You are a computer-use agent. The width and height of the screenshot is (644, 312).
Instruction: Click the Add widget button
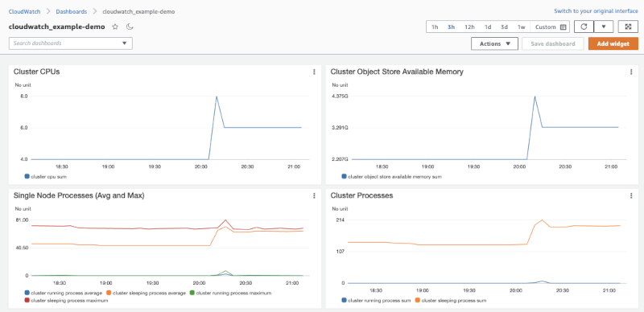tap(613, 43)
